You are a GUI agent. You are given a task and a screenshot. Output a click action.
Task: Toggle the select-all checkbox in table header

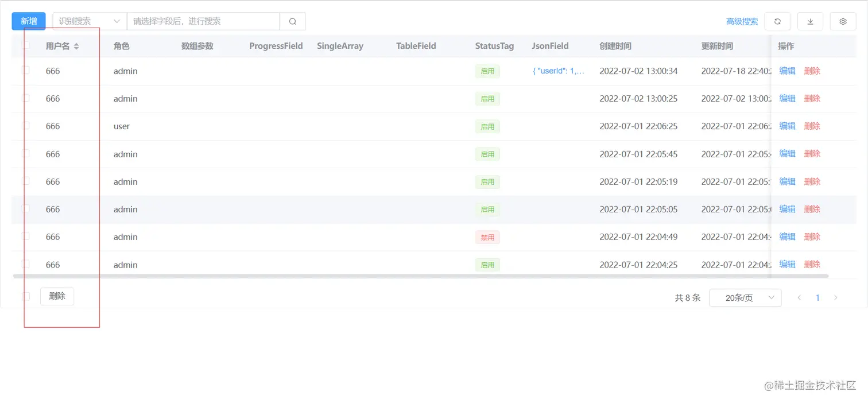pyautogui.click(x=26, y=45)
